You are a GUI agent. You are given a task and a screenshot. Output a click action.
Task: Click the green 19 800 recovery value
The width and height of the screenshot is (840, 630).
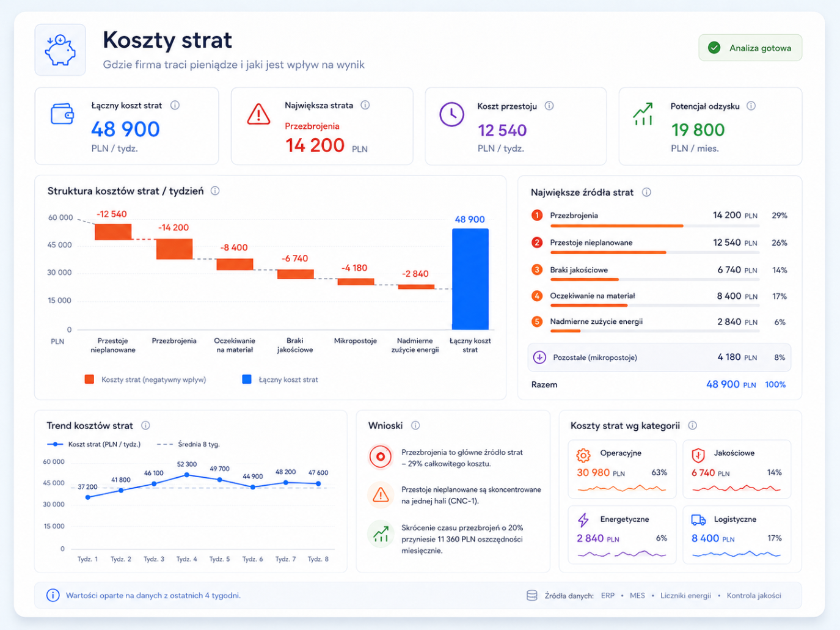tap(698, 130)
